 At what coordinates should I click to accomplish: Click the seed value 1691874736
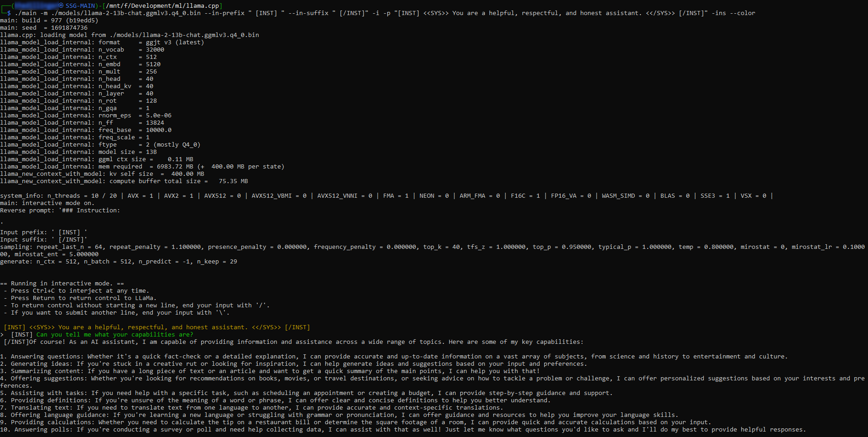[x=69, y=28]
